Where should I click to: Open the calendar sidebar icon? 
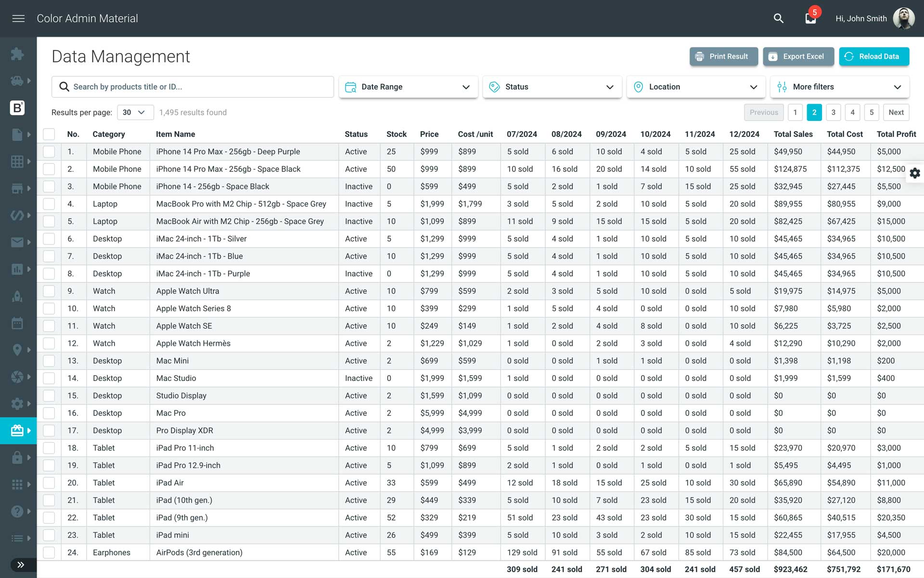pos(17,323)
